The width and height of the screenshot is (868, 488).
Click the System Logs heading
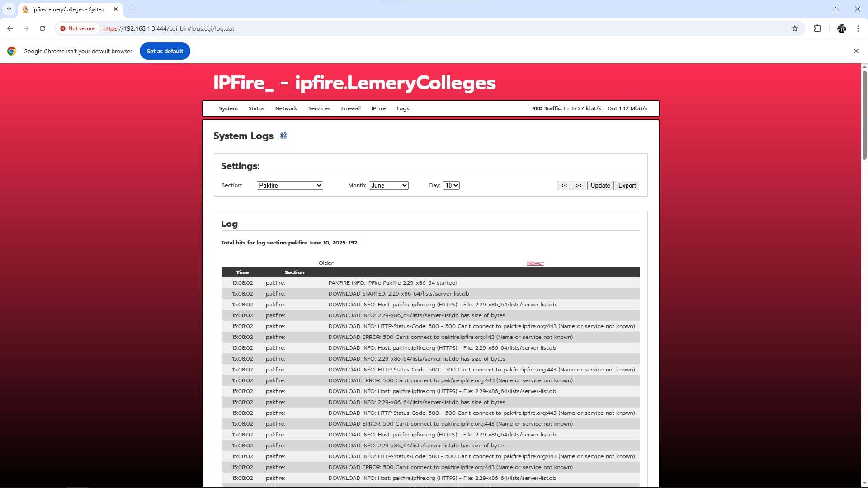click(243, 136)
